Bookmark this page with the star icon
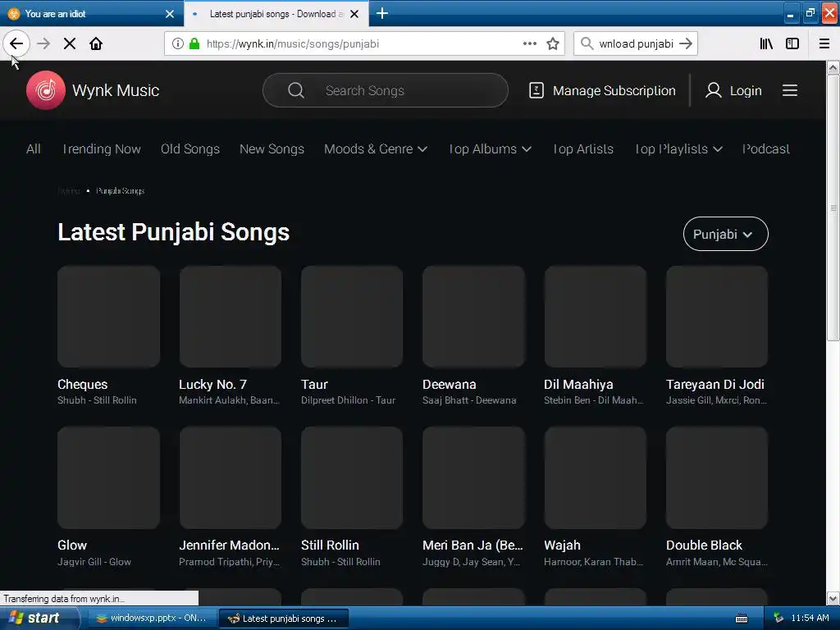840x630 pixels. [553, 43]
